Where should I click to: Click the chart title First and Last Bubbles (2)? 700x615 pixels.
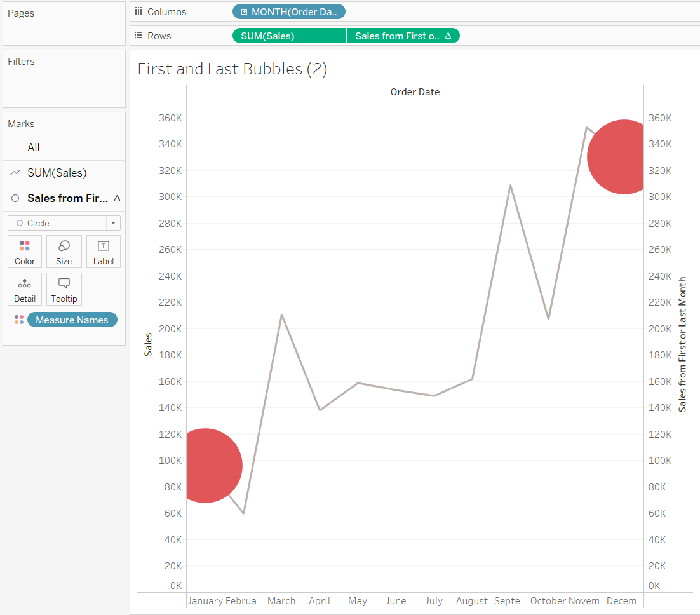click(232, 69)
